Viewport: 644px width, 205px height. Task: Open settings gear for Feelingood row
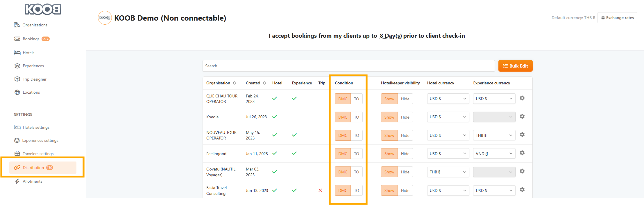click(522, 153)
